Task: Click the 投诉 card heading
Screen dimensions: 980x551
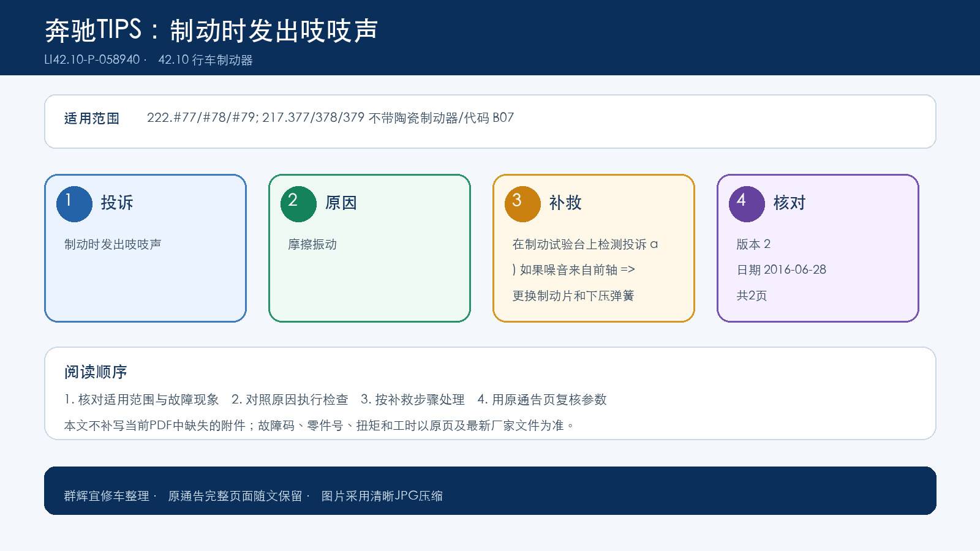Action: click(x=117, y=203)
